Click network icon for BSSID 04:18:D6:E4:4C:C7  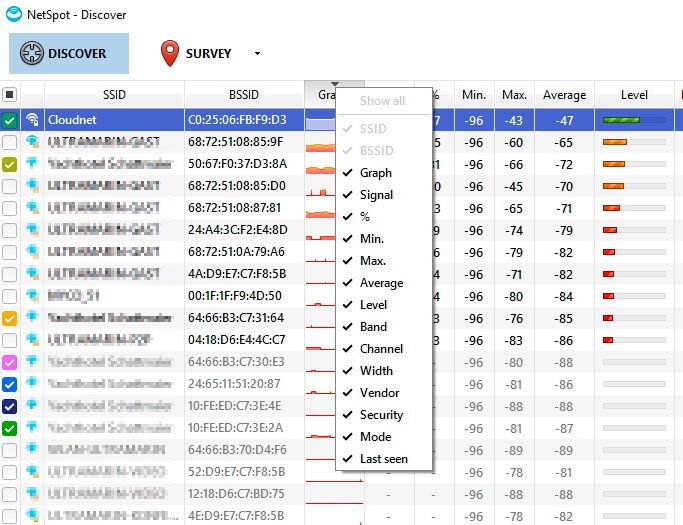click(32, 339)
